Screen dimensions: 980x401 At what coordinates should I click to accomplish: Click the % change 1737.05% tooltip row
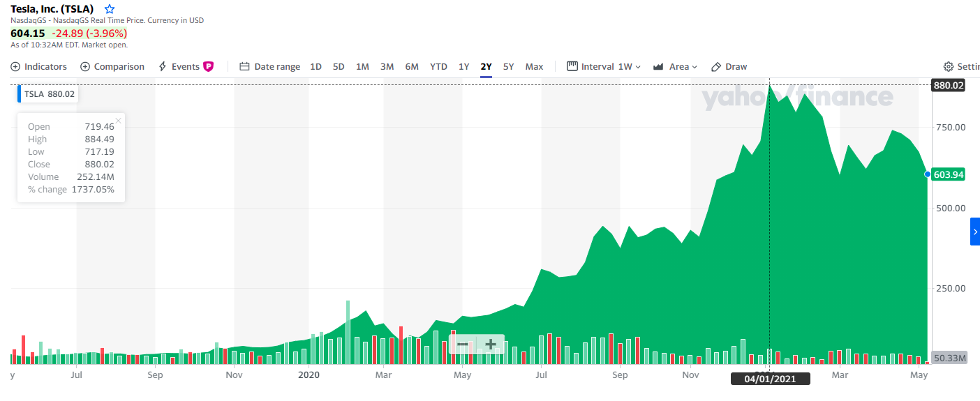71,190
